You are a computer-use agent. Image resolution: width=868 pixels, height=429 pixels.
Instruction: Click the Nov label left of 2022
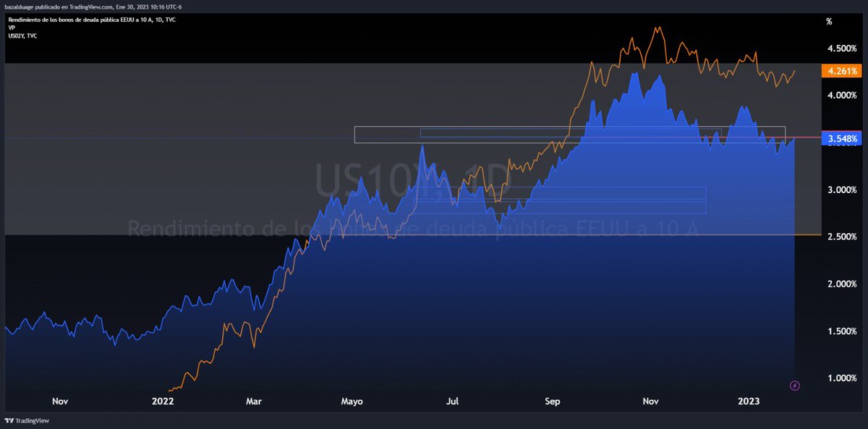pyautogui.click(x=60, y=401)
